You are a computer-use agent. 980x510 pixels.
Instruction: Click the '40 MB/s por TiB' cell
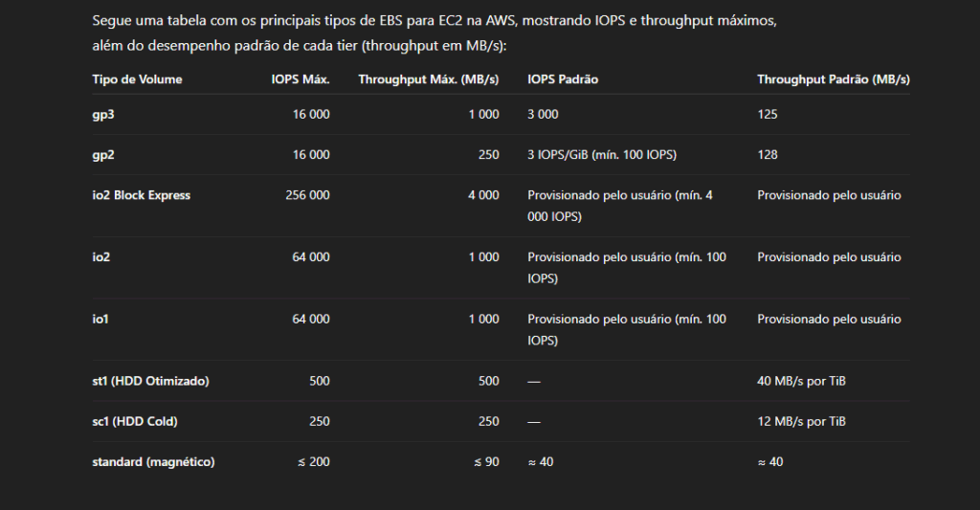click(801, 381)
